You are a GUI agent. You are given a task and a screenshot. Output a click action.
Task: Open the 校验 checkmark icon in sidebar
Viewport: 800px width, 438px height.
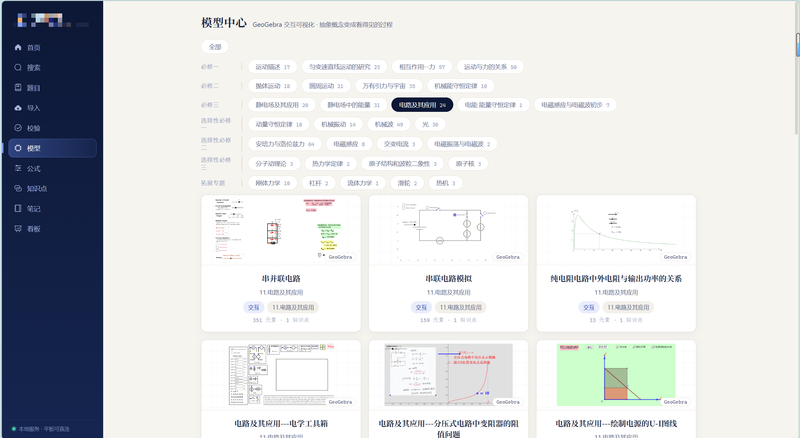(x=18, y=128)
